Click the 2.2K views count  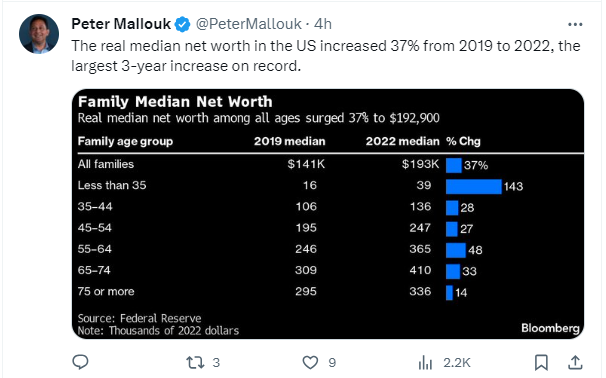pos(457,363)
